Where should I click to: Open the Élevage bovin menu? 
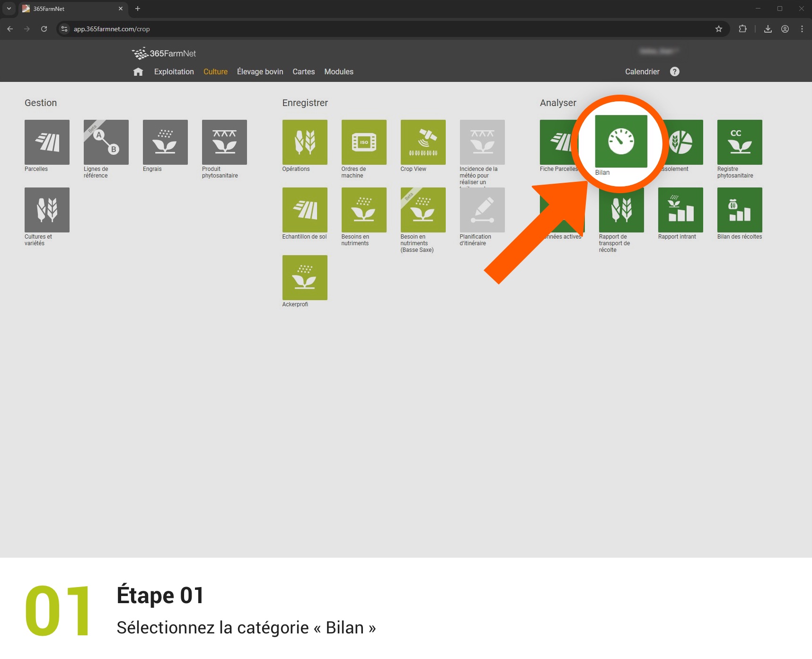(260, 72)
